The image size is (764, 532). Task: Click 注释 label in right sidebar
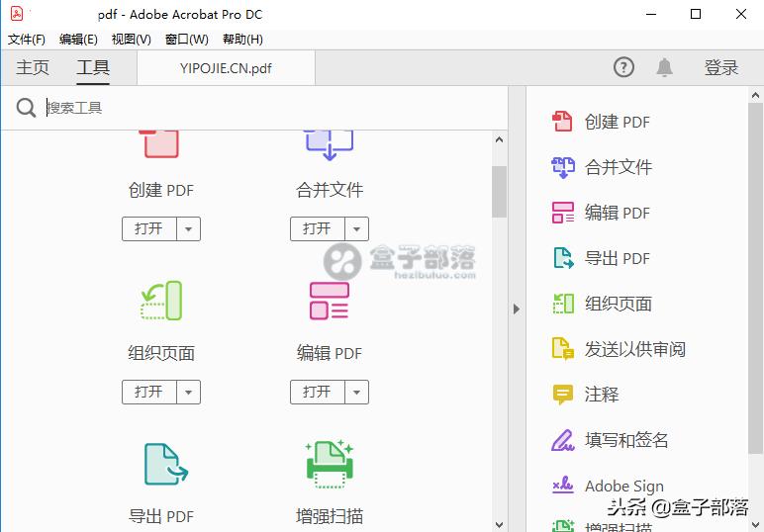tap(602, 395)
